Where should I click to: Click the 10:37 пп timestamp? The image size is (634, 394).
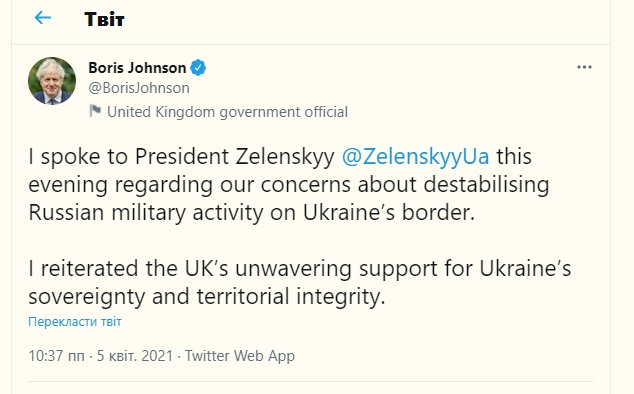[x=57, y=356]
